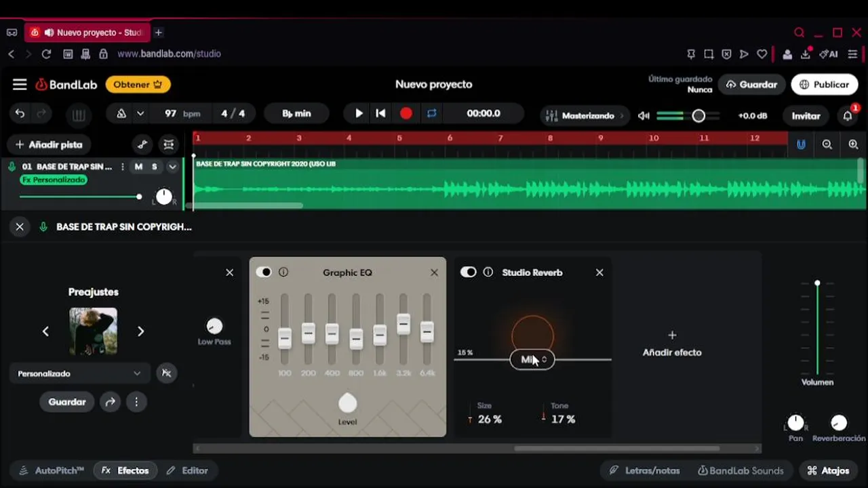
Task: Click track 01 pan knob
Action: coord(164,197)
